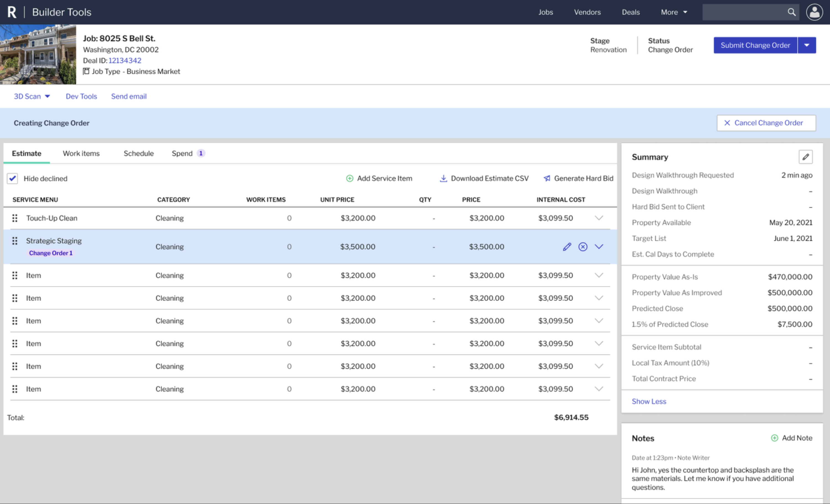Click Property Value As-Is $470,000.00
Screen dimensions: 830x504
pos(790,277)
